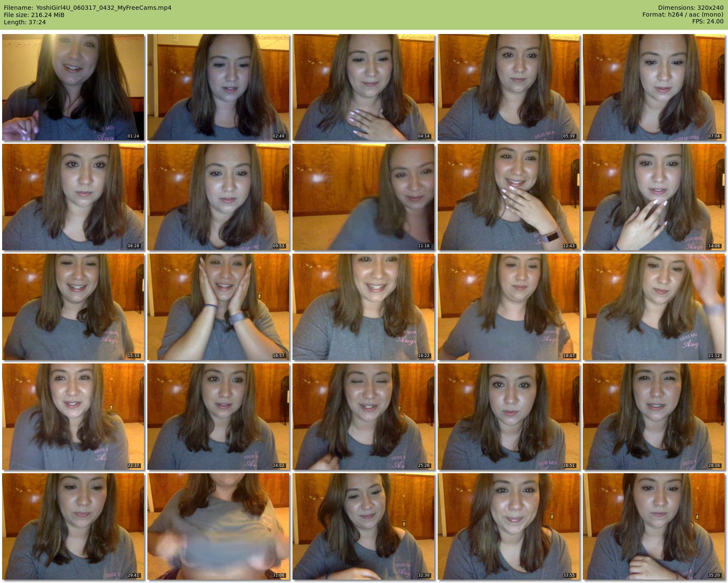The width and height of the screenshot is (728, 583).
Task: Click the thumbnail timestamped 22:37
Action: [73, 417]
